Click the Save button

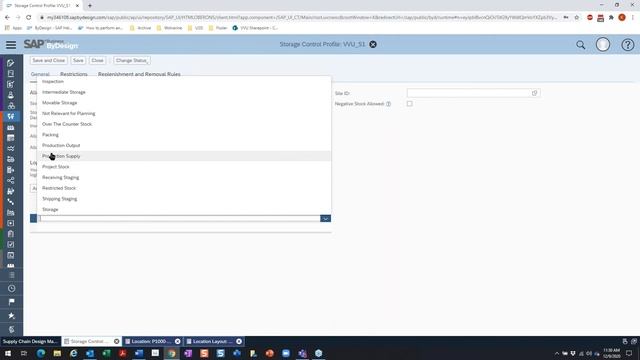[x=78, y=60]
